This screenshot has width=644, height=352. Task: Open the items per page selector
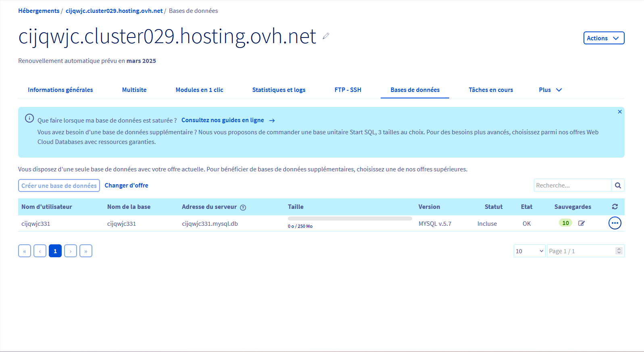coord(529,251)
